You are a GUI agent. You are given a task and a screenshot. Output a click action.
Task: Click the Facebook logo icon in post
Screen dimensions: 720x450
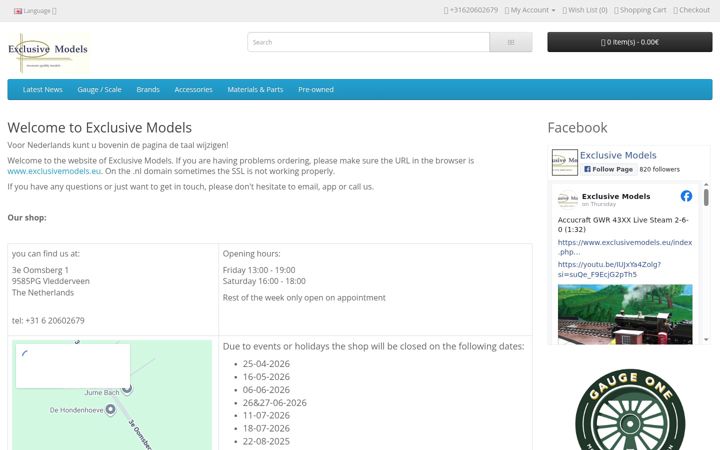pos(686,196)
